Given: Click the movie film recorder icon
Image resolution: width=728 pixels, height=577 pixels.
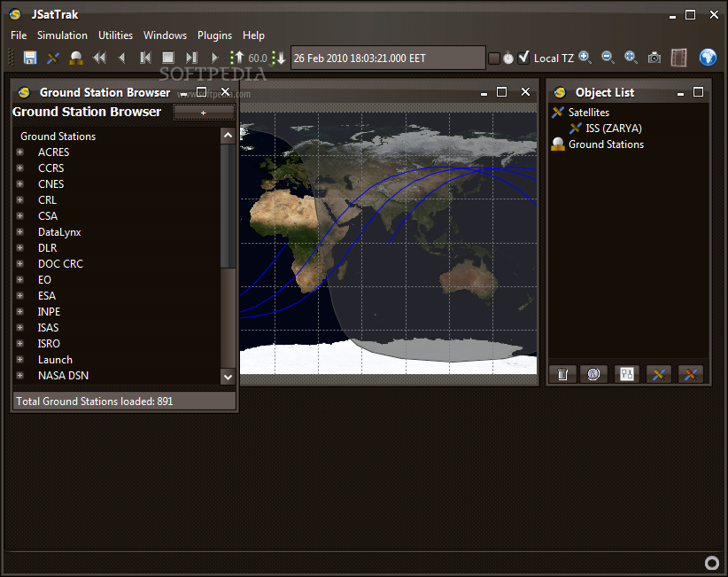Looking at the screenshot, I should pos(678,58).
